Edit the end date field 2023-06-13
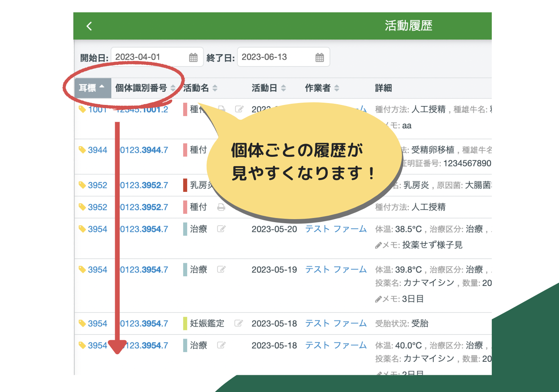The height and width of the screenshot is (392, 559). click(283, 57)
